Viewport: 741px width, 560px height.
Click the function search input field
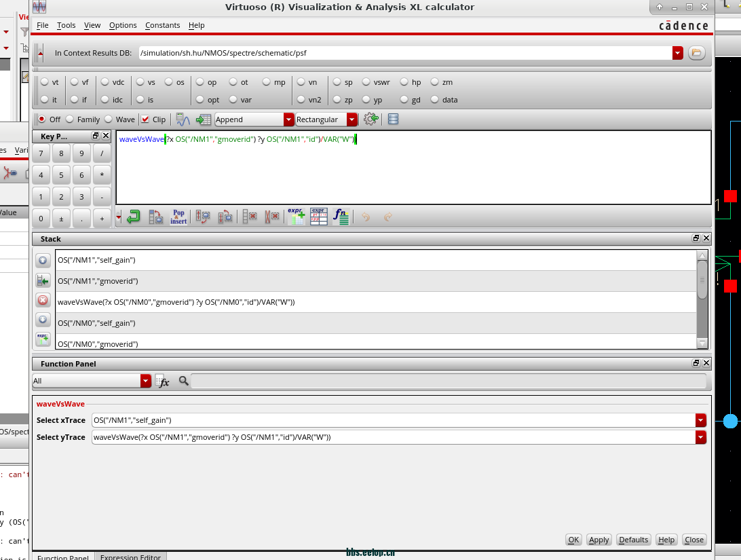(449, 381)
